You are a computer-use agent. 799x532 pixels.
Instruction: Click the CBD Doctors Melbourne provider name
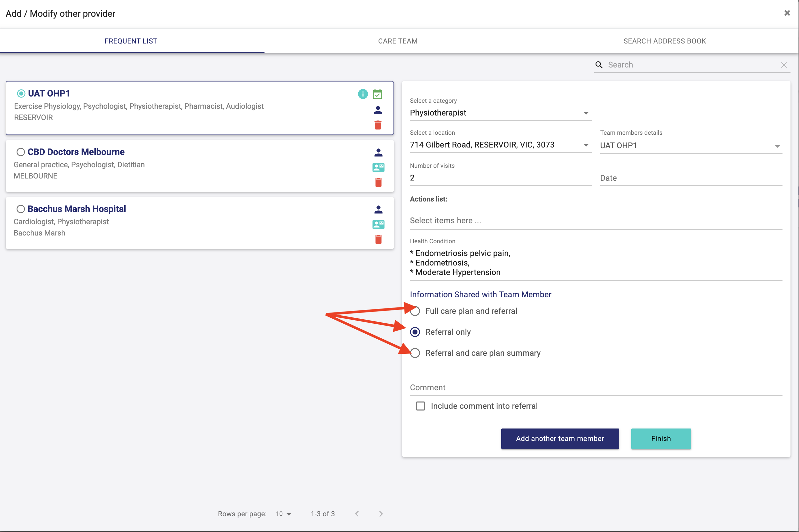76,152
